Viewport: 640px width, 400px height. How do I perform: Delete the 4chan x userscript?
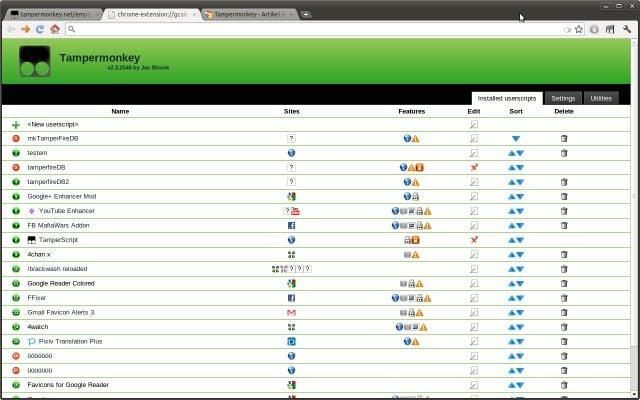564,255
